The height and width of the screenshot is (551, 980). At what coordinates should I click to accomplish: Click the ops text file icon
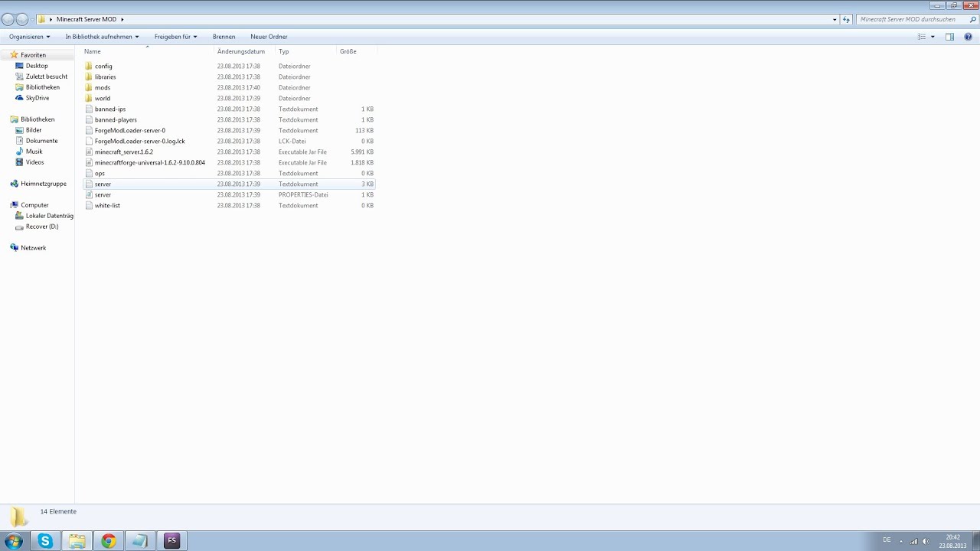pos(89,173)
